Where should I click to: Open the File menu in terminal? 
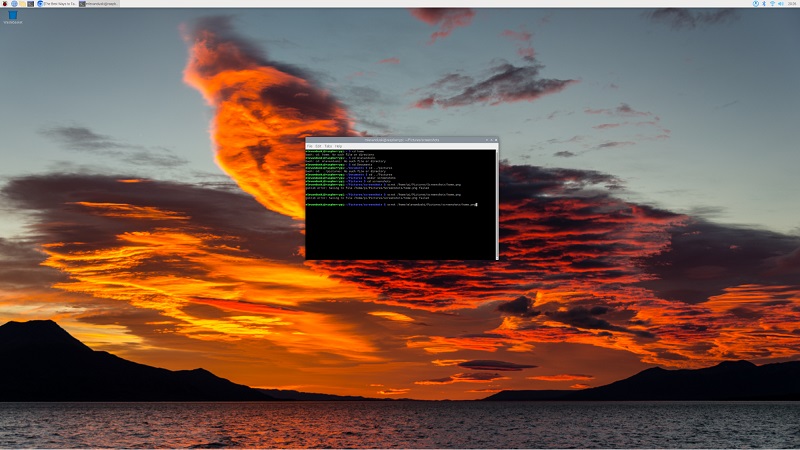[x=310, y=146]
